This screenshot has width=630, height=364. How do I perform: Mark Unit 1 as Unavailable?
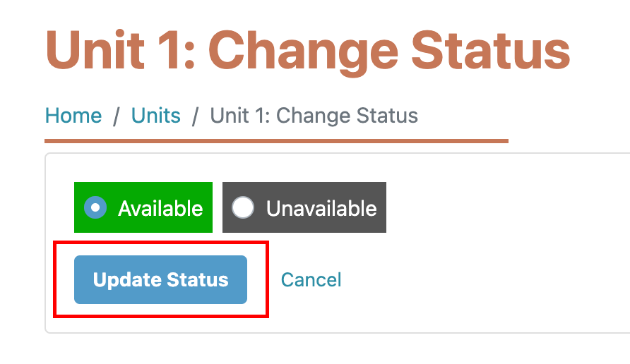pyautogui.click(x=243, y=207)
